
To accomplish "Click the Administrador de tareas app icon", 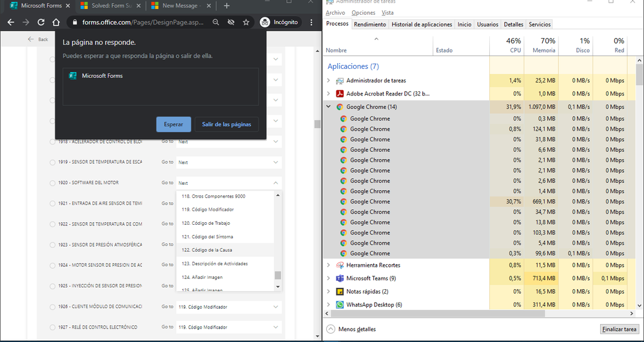I will [340, 81].
